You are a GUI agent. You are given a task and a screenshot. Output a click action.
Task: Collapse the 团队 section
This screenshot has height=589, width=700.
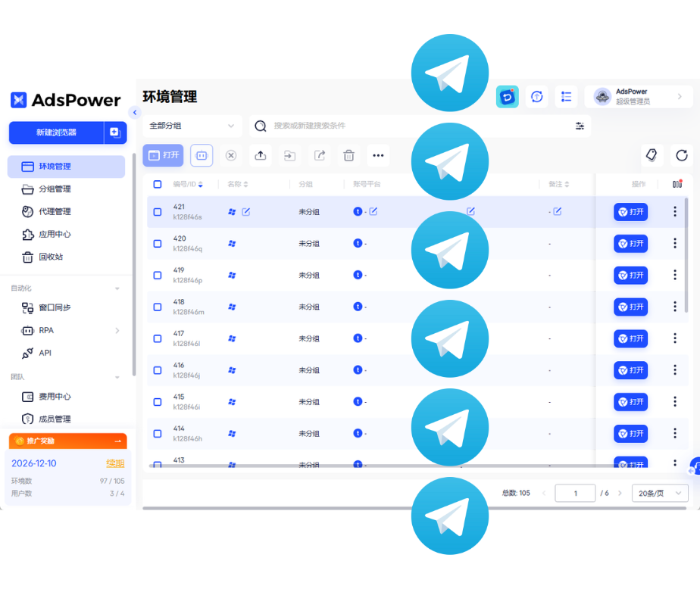[x=117, y=378]
